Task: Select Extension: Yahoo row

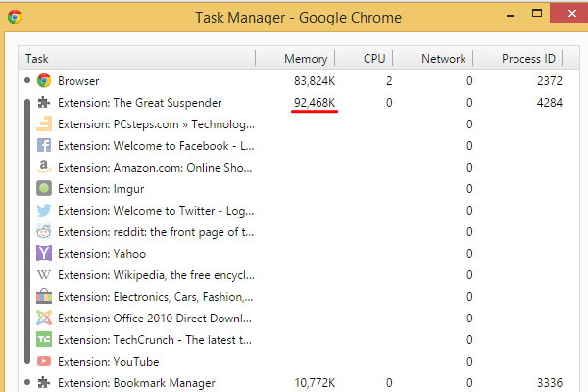Action: pos(299,253)
